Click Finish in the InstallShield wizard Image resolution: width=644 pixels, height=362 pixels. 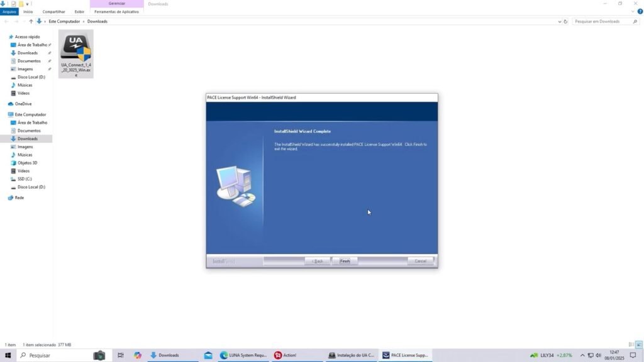click(345, 261)
